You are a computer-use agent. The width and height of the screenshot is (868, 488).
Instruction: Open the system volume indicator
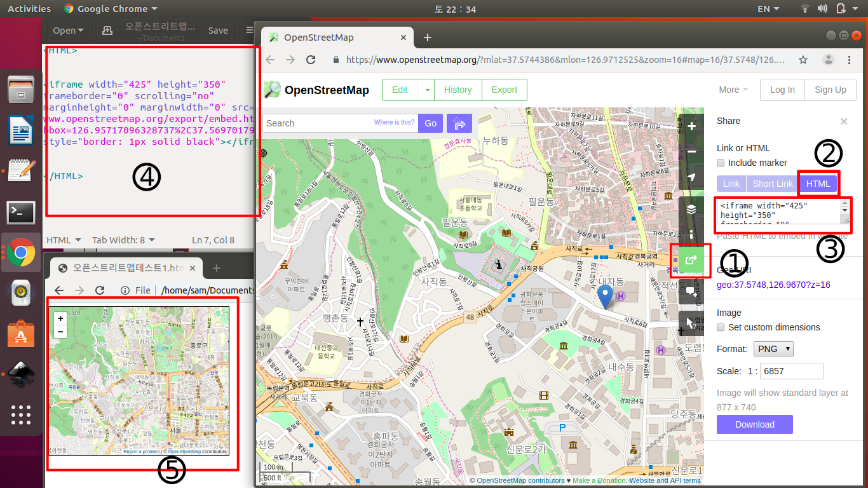(x=824, y=9)
